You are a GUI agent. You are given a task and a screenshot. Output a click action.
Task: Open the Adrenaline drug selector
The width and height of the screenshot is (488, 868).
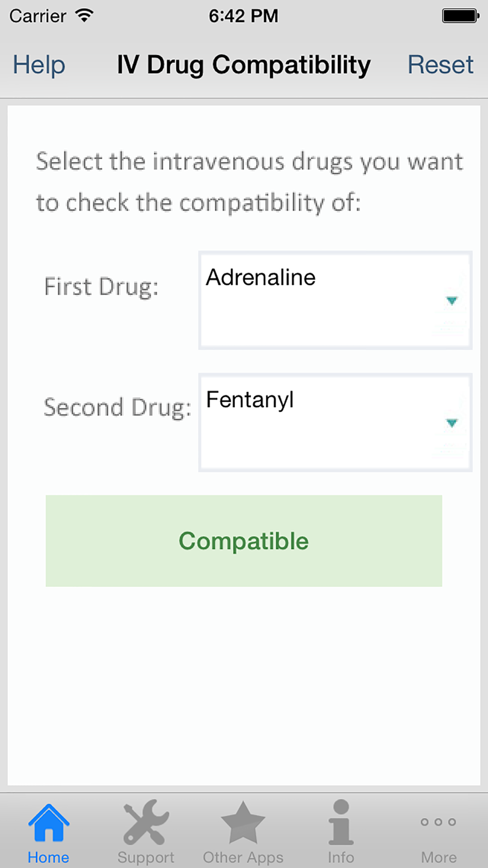[x=335, y=300]
